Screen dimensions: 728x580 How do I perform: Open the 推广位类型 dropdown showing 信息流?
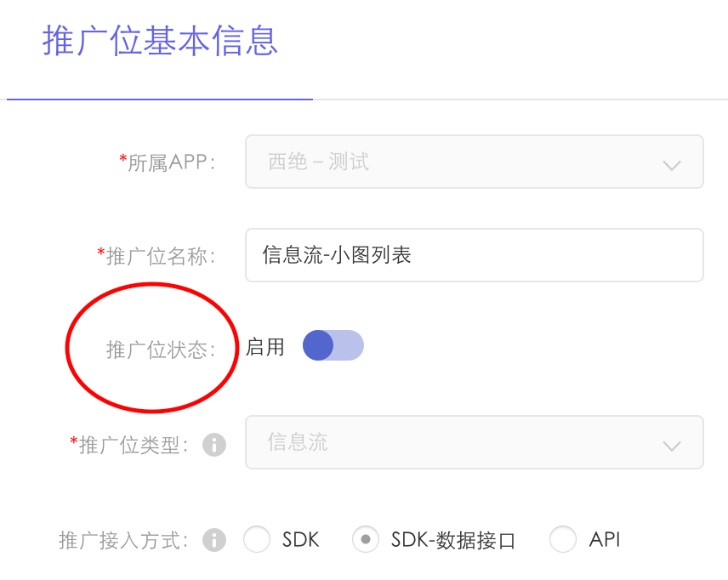click(x=474, y=442)
